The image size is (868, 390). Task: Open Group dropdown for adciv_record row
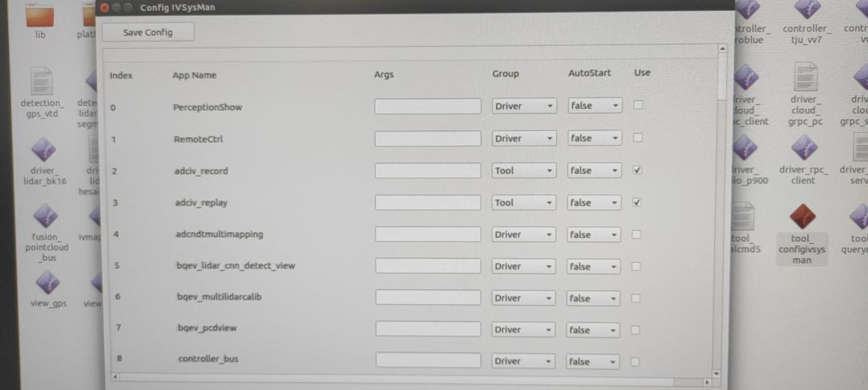pyautogui.click(x=523, y=170)
